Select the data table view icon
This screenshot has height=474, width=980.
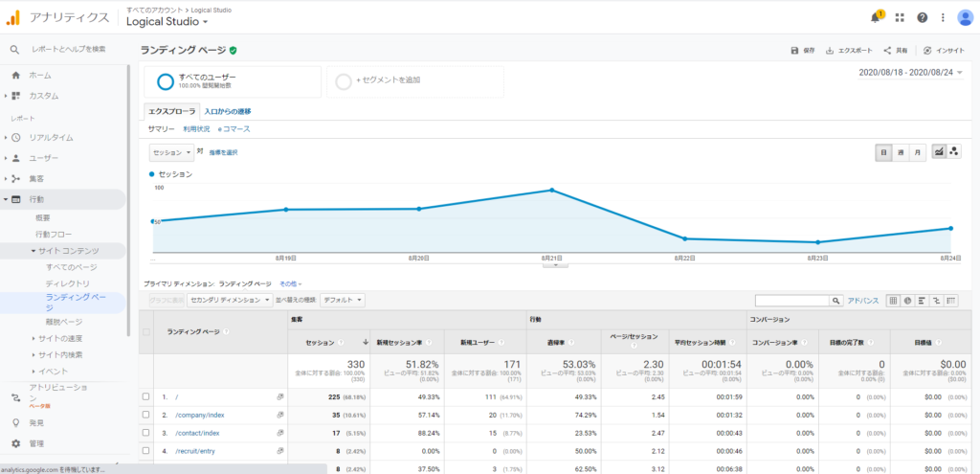(x=893, y=301)
